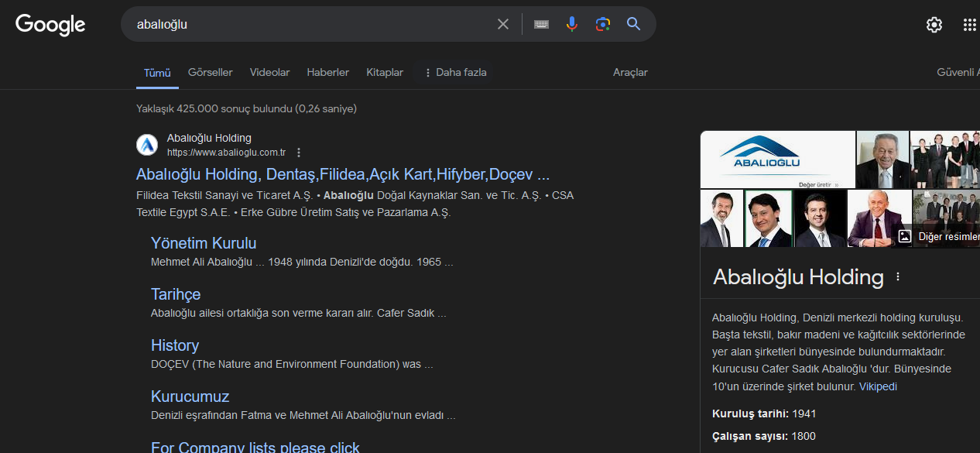Screen dimensions: 980x453
Task: Open the Güvenli Arama setting
Action: [958, 72]
